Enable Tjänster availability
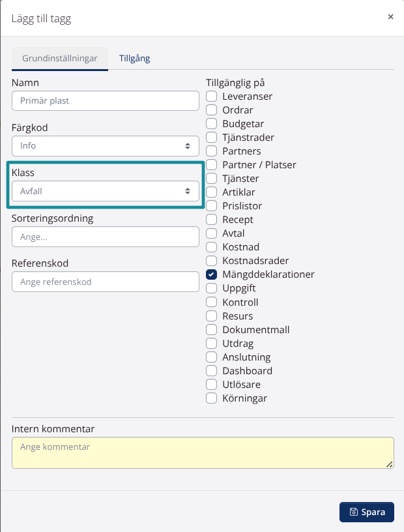Viewport: 404px width, 532px height. pos(211,179)
